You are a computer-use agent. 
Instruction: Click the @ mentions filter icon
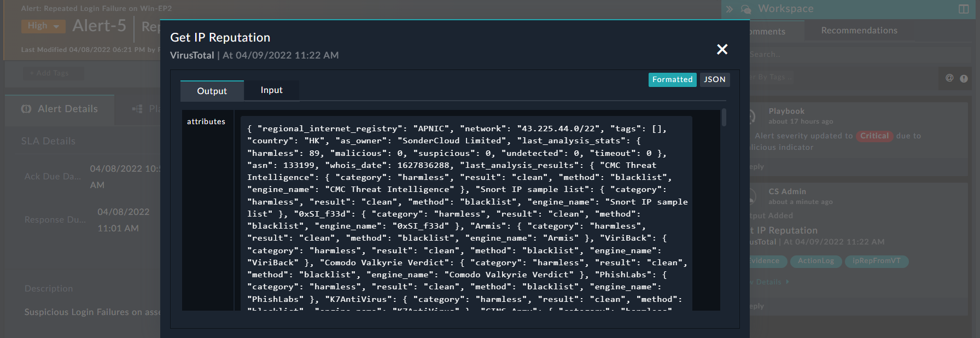(x=949, y=78)
